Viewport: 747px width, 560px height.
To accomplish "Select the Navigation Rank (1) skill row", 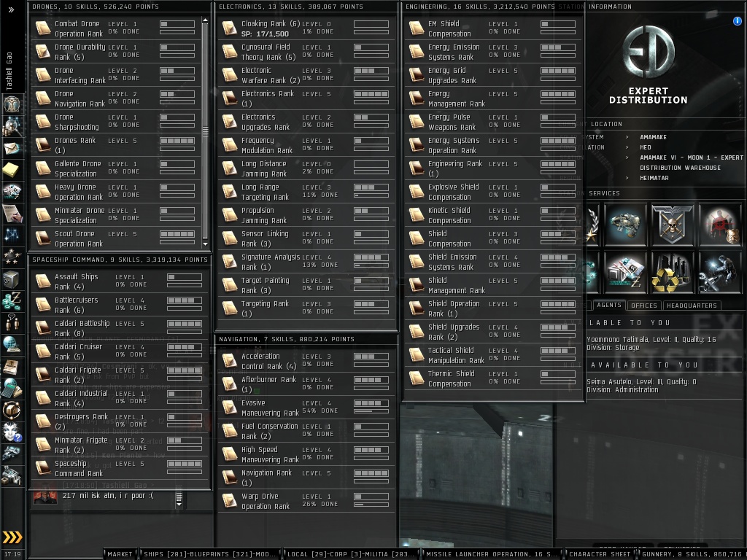I will [307, 478].
